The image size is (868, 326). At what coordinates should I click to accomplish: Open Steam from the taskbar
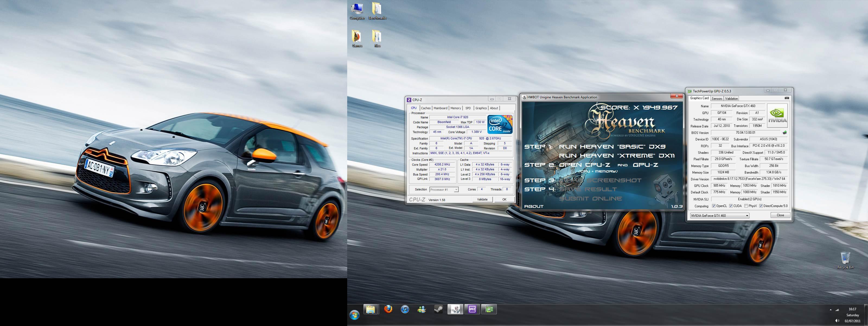coord(438,309)
